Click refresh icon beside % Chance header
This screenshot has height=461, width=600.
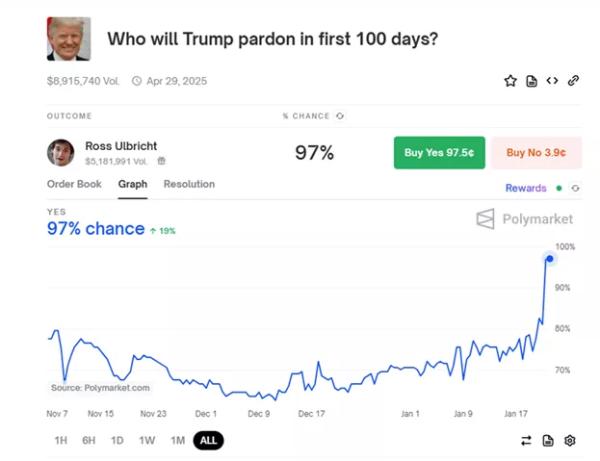coord(341,116)
